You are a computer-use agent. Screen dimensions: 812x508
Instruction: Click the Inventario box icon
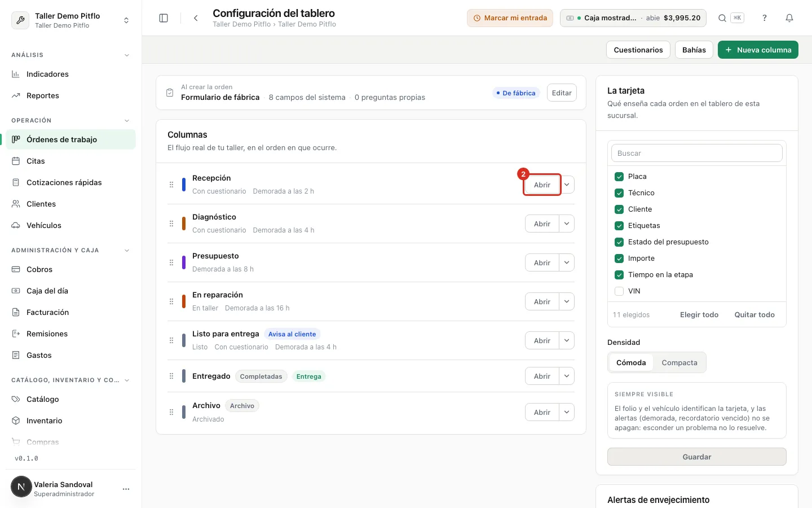click(x=16, y=421)
